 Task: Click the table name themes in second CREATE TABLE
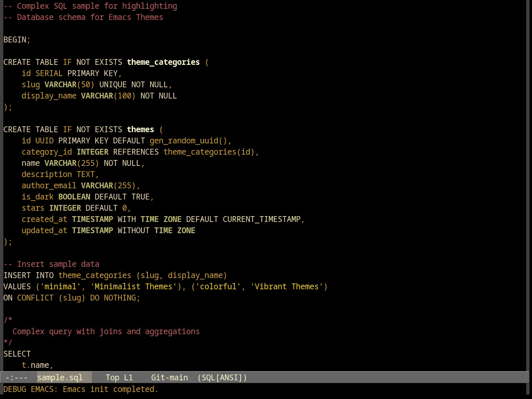coord(140,129)
